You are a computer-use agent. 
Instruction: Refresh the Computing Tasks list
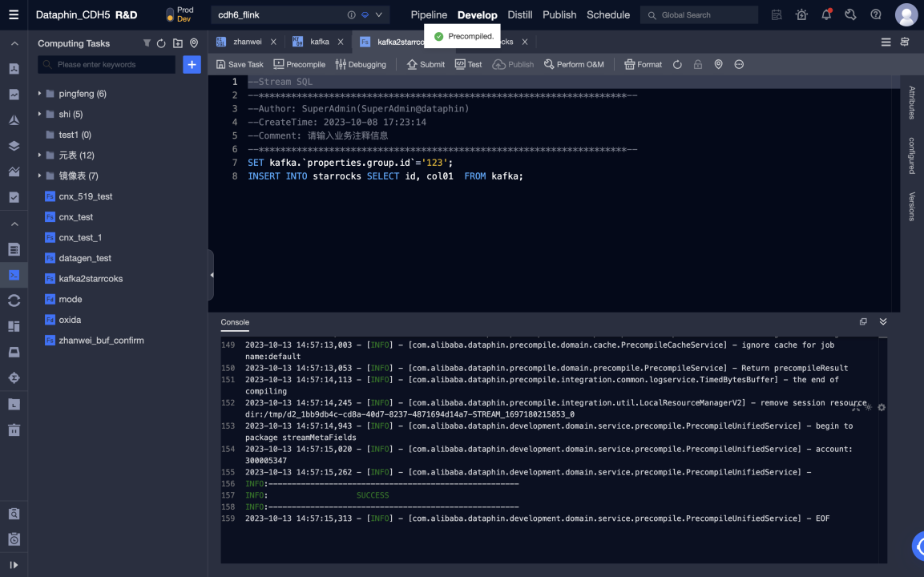pyautogui.click(x=161, y=43)
